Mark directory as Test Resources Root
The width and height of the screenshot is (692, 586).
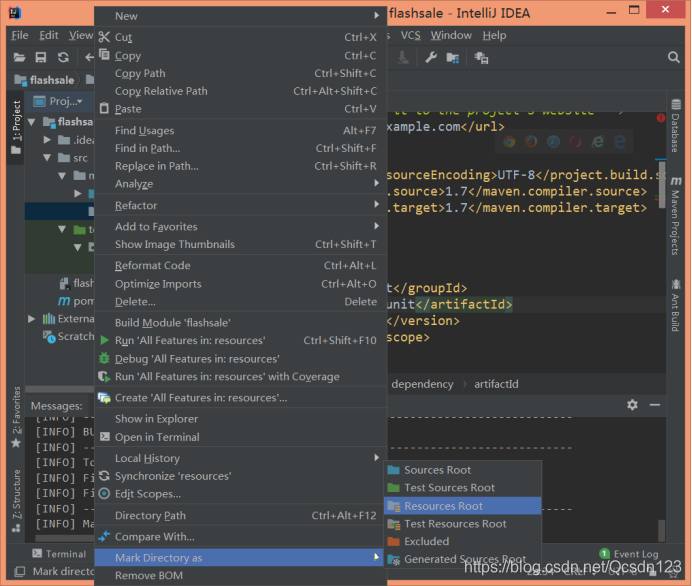(463, 524)
